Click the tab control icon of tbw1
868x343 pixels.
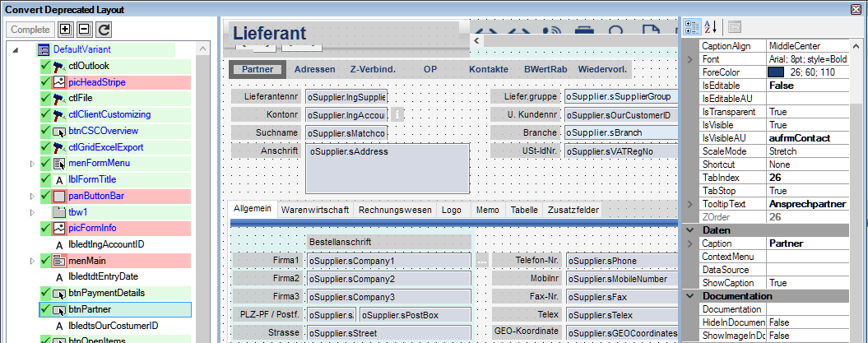coord(58,212)
